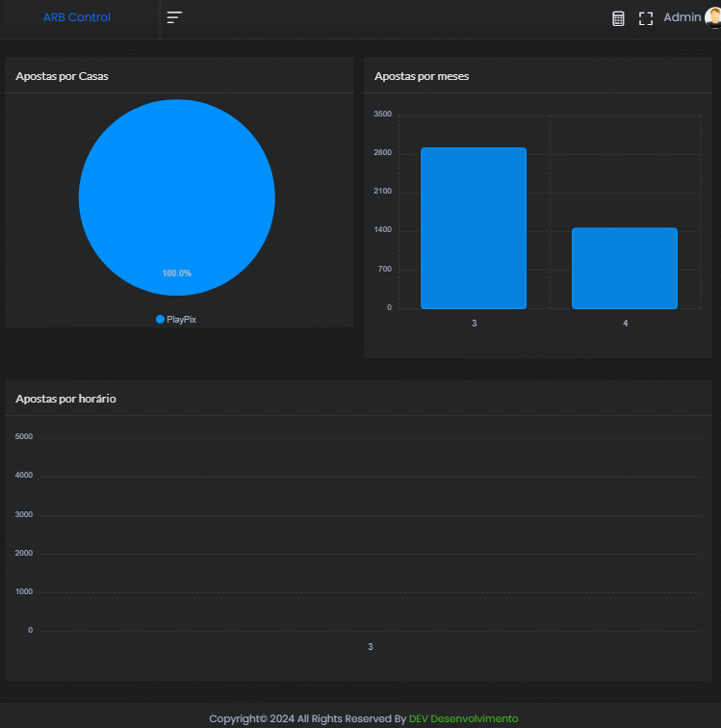The image size is (721, 728).
Task: Click the 100.0% label on the pie chart
Action: (x=177, y=273)
